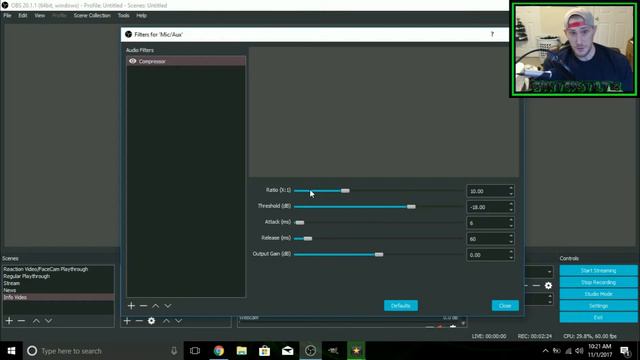640x360 pixels.
Task: Open Task View from the taskbar
Action: (x=195, y=351)
